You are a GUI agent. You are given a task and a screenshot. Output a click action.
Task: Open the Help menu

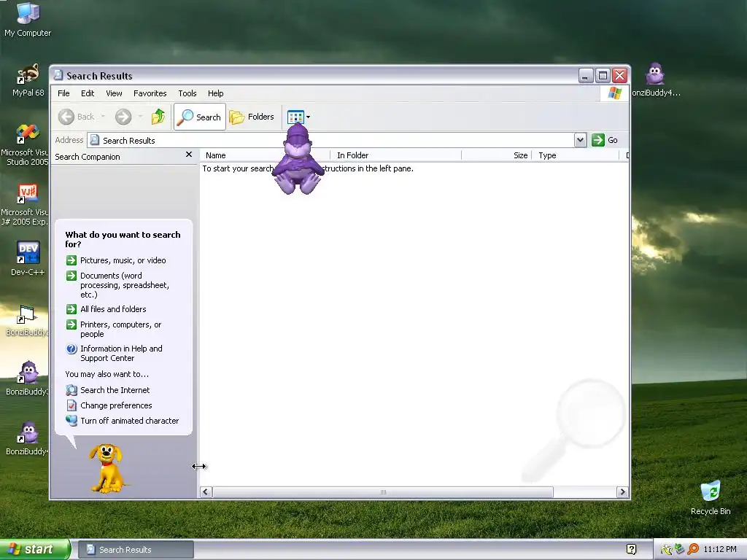coord(215,93)
